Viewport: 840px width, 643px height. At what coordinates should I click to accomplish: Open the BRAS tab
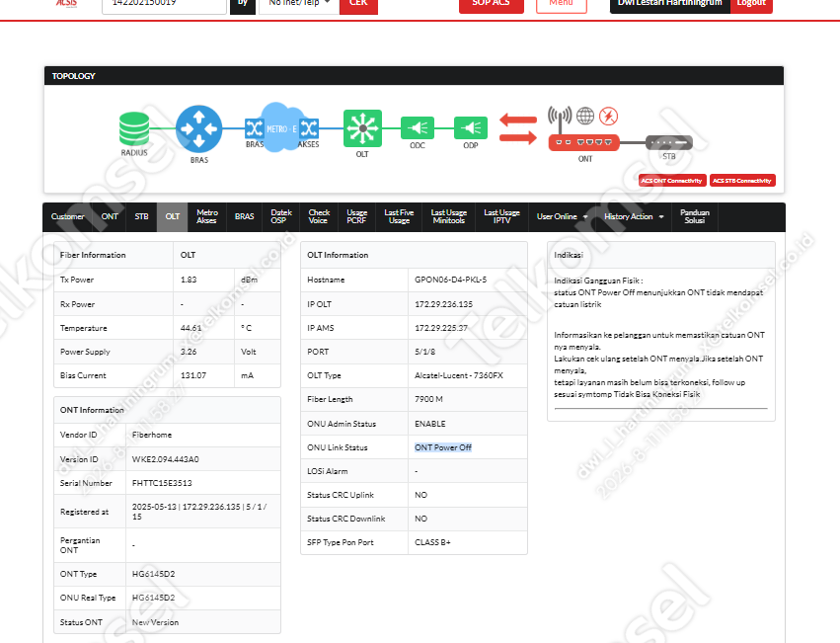tap(244, 216)
